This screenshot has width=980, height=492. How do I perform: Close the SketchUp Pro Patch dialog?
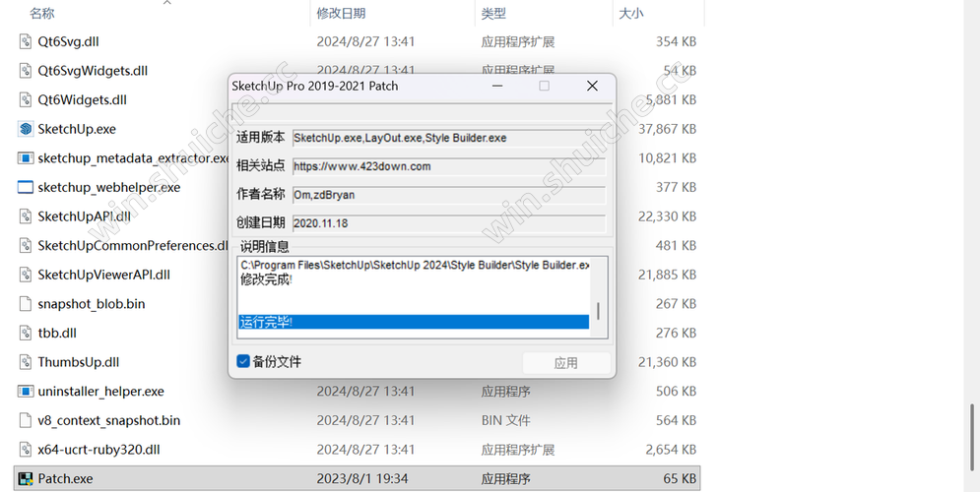pyautogui.click(x=592, y=87)
